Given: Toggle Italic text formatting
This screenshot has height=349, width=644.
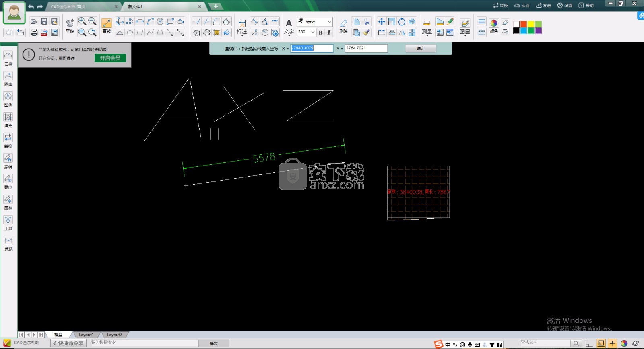Looking at the screenshot, I should coord(329,33).
